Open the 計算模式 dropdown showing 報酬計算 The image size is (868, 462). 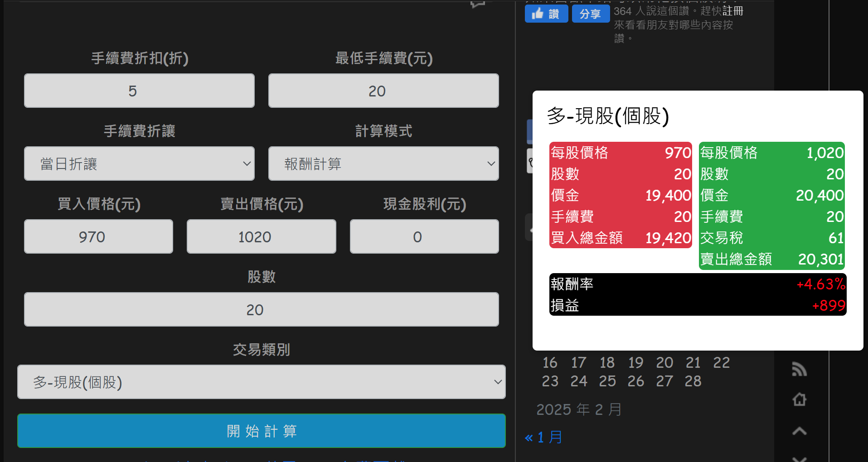point(383,164)
